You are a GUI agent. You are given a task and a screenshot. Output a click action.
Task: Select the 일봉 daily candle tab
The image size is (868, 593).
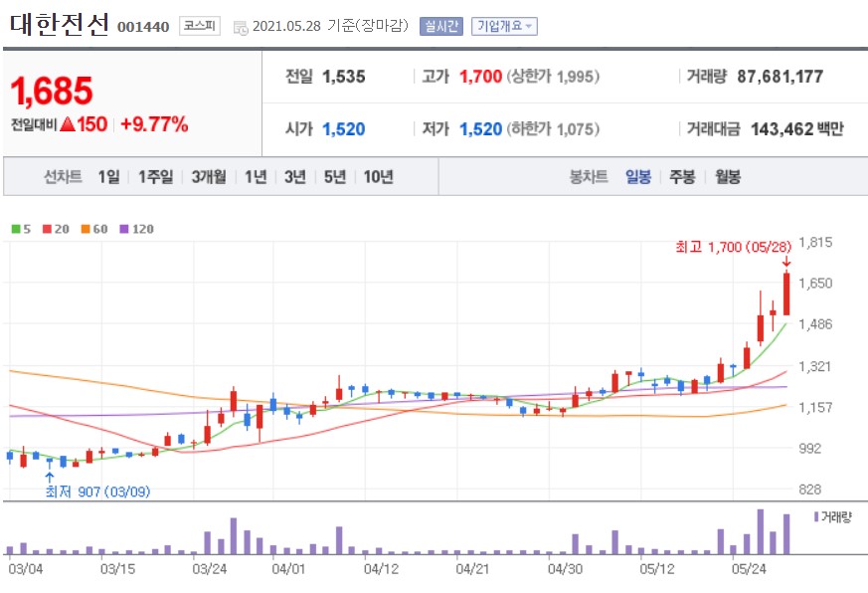click(x=638, y=177)
